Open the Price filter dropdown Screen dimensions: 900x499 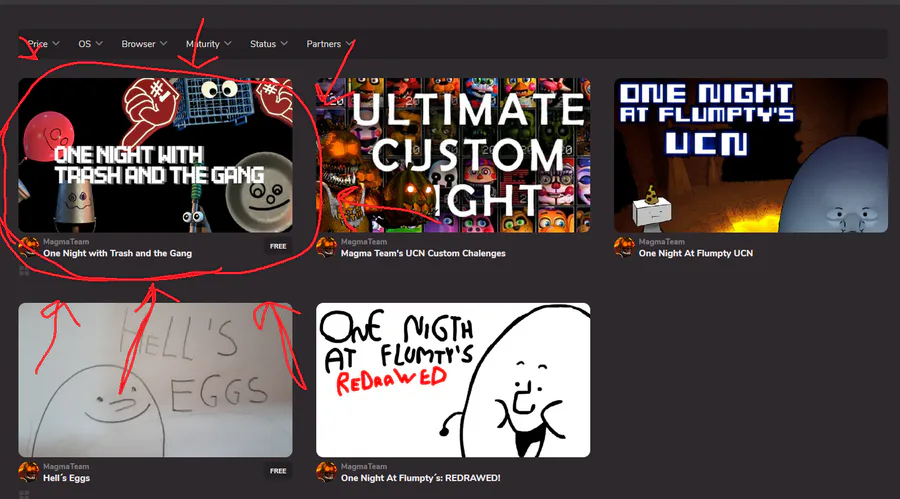pos(44,44)
